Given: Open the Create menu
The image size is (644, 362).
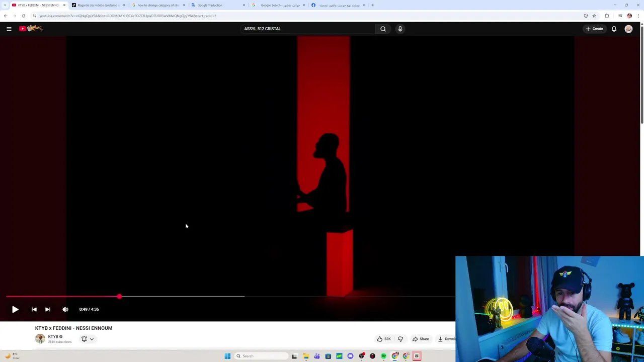Looking at the screenshot, I should coord(594,29).
